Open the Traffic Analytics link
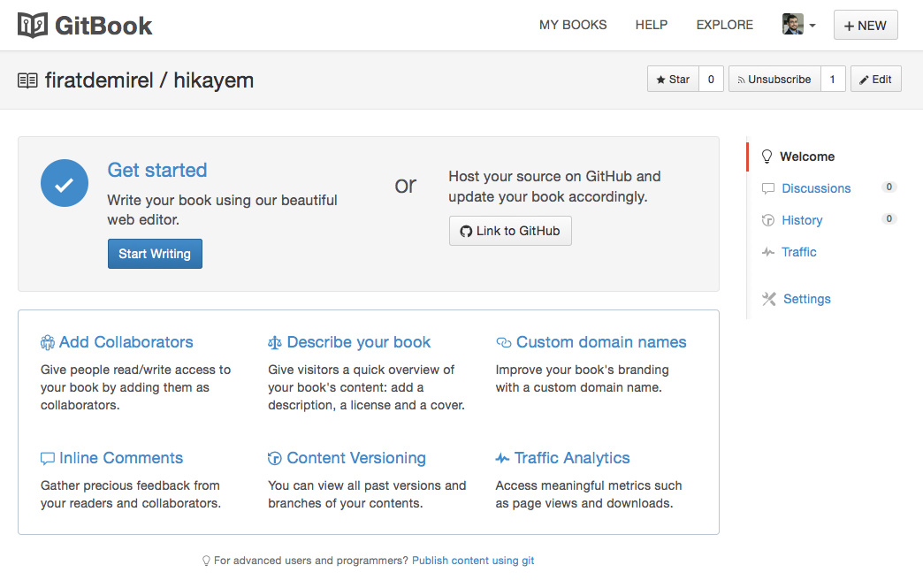The width and height of the screenshot is (923, 588). click(572, 458)
